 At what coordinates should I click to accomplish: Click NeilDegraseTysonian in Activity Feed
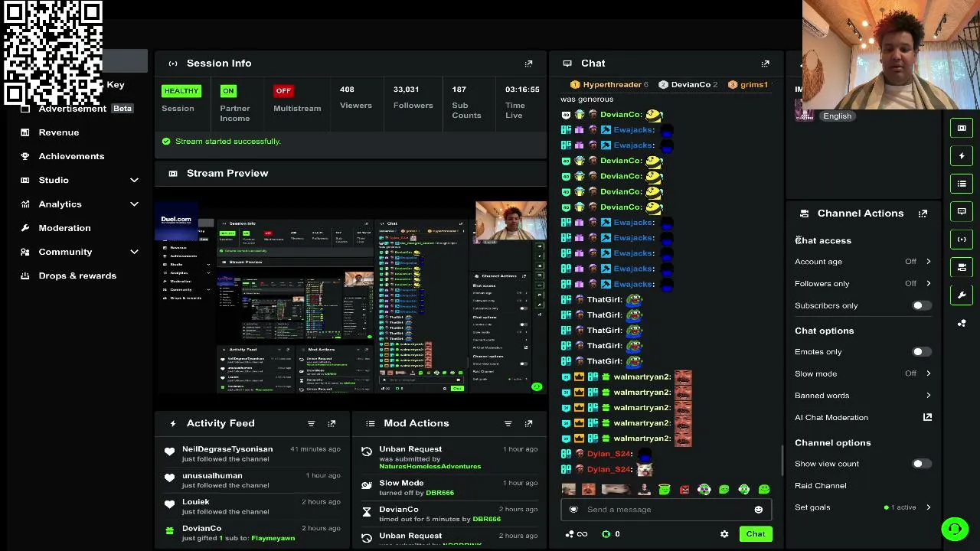(x=227, y=449)
